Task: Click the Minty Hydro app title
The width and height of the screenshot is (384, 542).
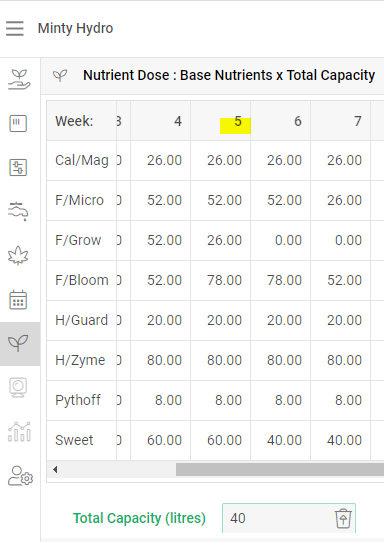Action: [75, 28]
